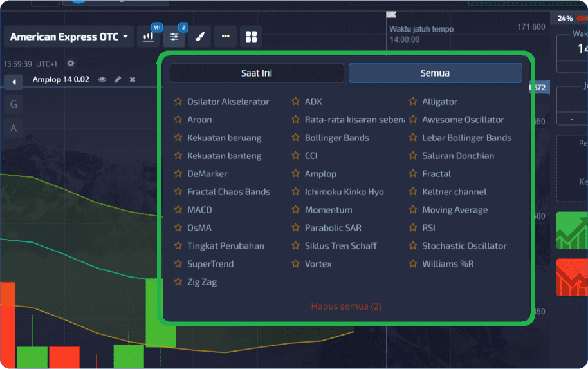
Task: Select Bollinger Bands in the list
Action: point(336,138)
